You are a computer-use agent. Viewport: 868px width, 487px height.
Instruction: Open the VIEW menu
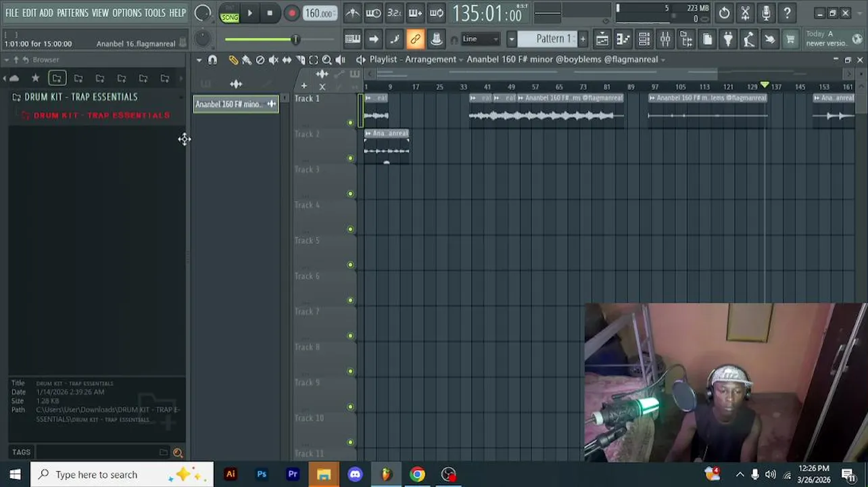tap(100, 13)
